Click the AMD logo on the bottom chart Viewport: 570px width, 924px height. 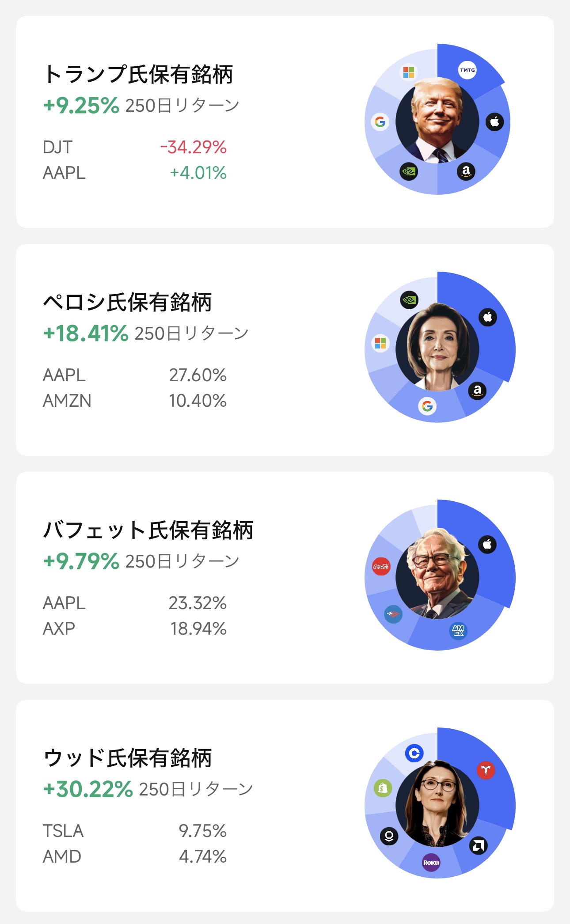pos(478,845)
